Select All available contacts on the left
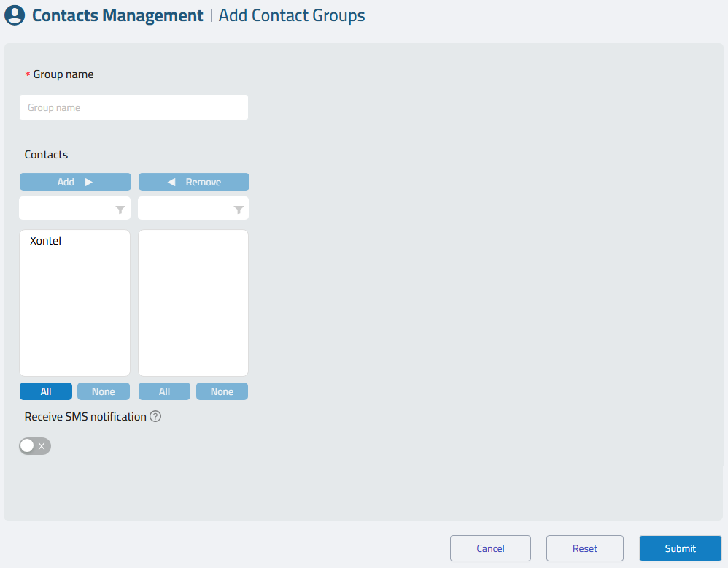 coord(46,391)
